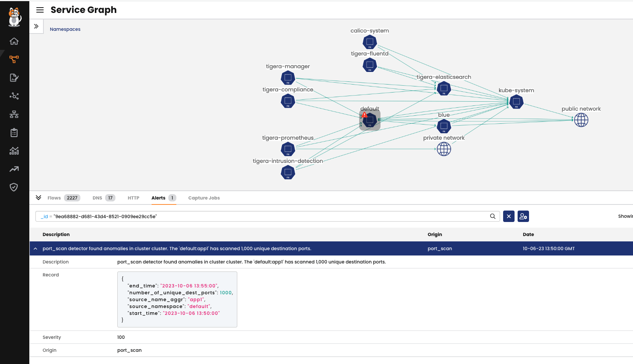This screenshot has height=364, width=633.
Task: Open the Endpoints cluster icon in the sidebar
Action: click(x=14, y=96)
